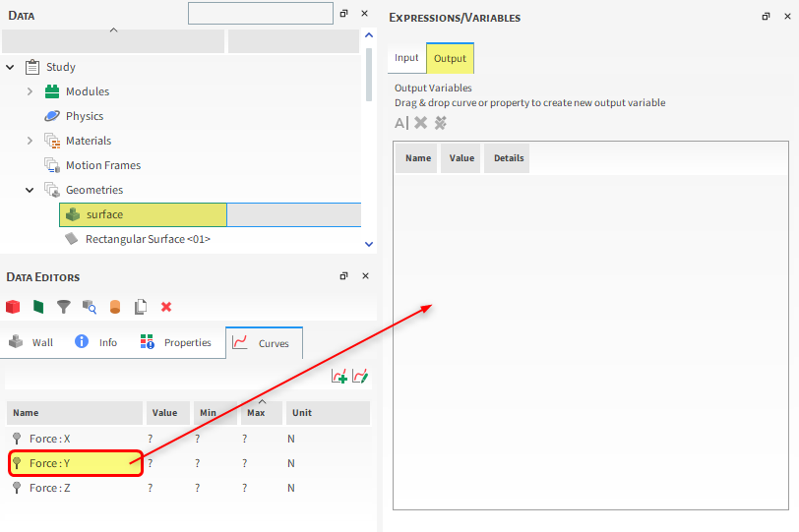The image size is (799, 532).
Task: Select the Geometries tree item
Action: pyautogui.click(x=94, y=190)
